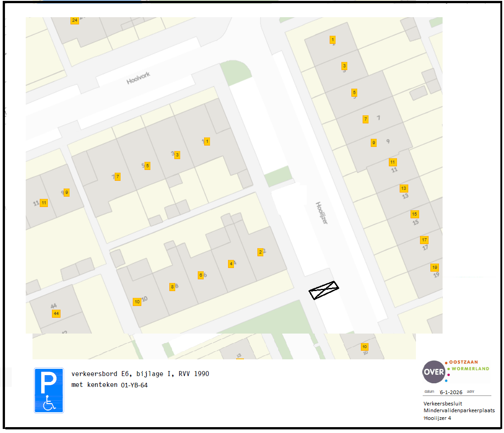The width and height of the screenshot is (504, 433).
Task: Select the license plate text 01-YB-64
Action: (x=134, y=385)
